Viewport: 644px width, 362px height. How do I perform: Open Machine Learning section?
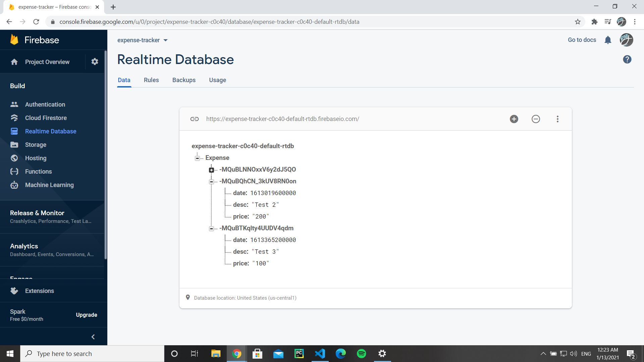click(x=49, y=185)
